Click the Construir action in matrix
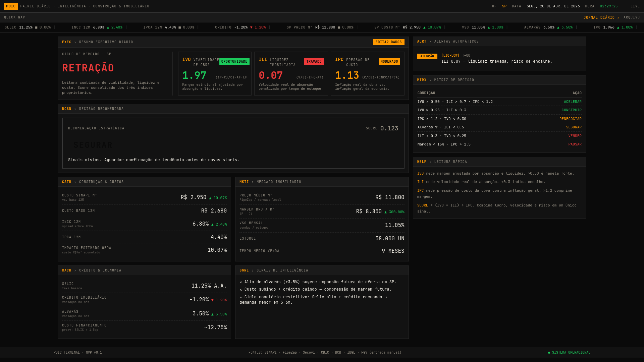Screen dimensions: 644x362 [x=572, y=110]
